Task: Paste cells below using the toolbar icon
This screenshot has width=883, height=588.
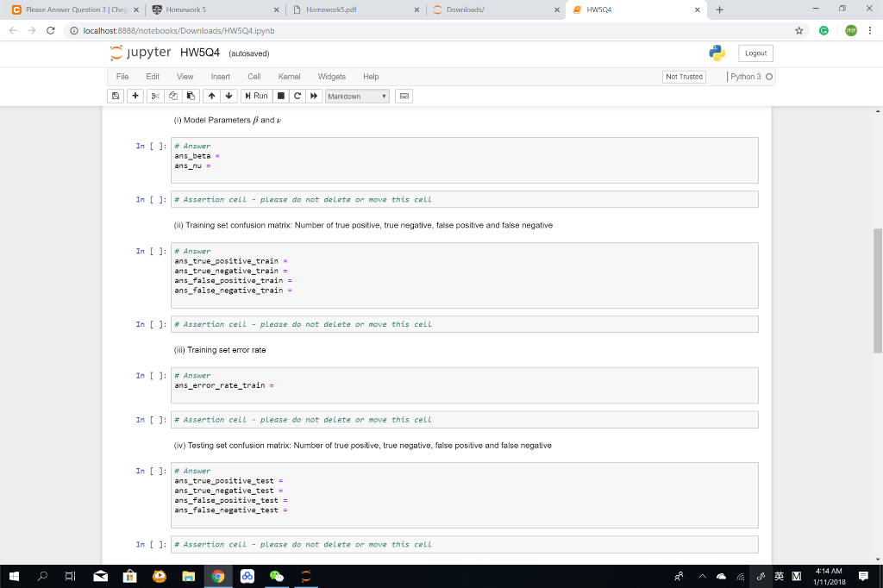Action: point(189,96)
